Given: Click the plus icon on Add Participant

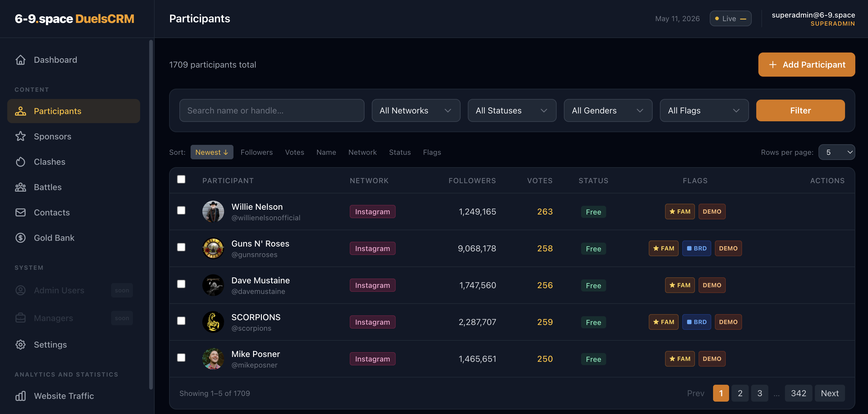Looking at the screenshot, I should [x=773, y=65].
